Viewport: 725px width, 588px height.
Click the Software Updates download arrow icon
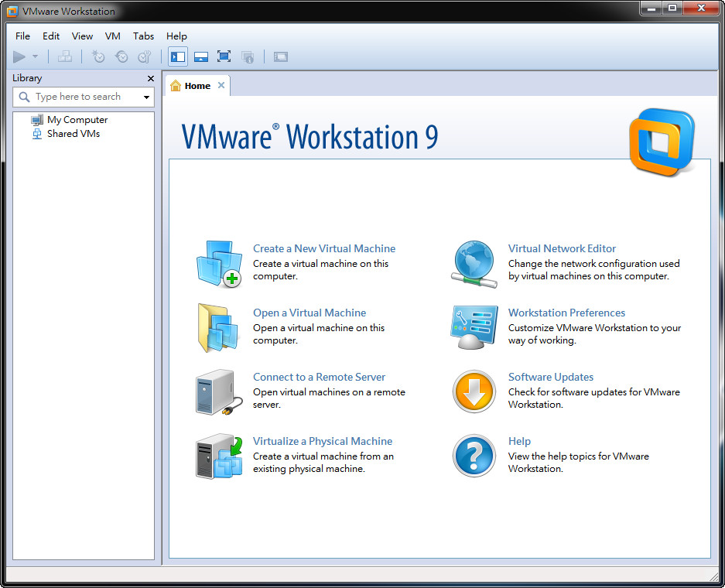click(x=474, y=391)
